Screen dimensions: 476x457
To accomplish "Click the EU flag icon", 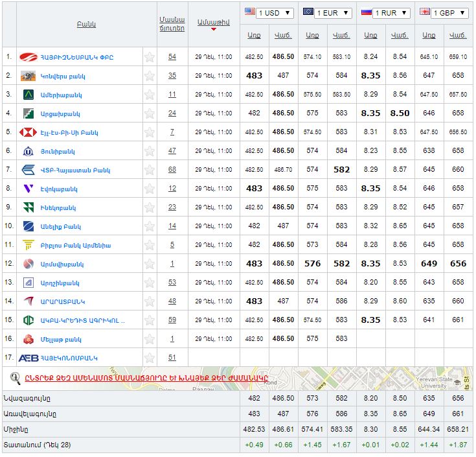I will (x=308, y=12).
